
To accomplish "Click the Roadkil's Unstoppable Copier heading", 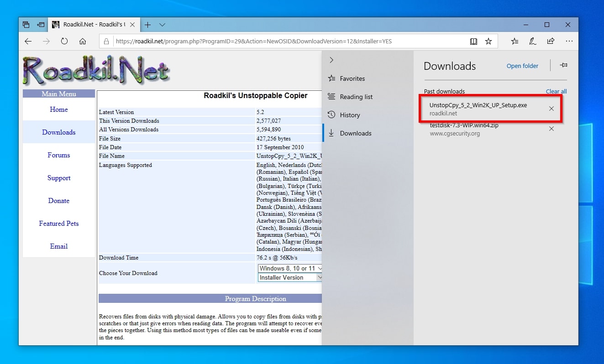I will pyautogui.click(x=256, y=96).
